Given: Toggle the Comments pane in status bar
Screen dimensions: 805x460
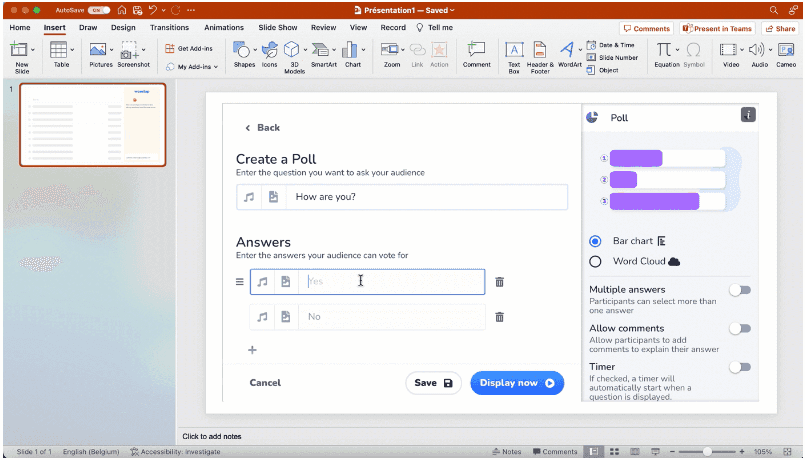Looking at the screenshot, I should pyautogui.click(x=555, y=452).
